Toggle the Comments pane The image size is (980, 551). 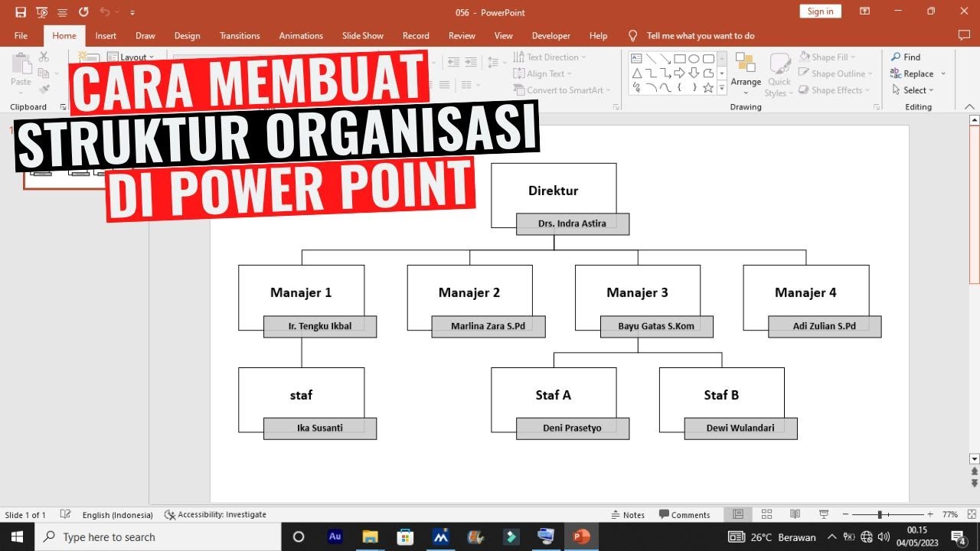pyautogui.click(x=684, y=515)
